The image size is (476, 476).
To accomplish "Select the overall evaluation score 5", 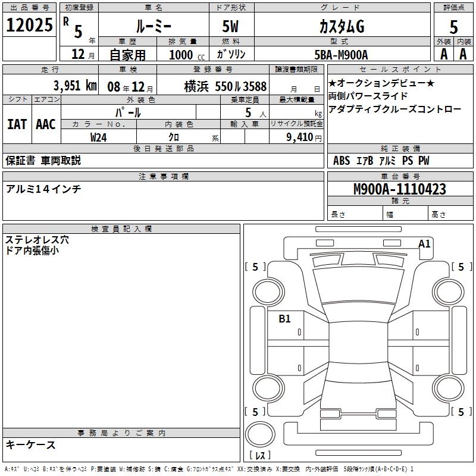I will [453, 27].
